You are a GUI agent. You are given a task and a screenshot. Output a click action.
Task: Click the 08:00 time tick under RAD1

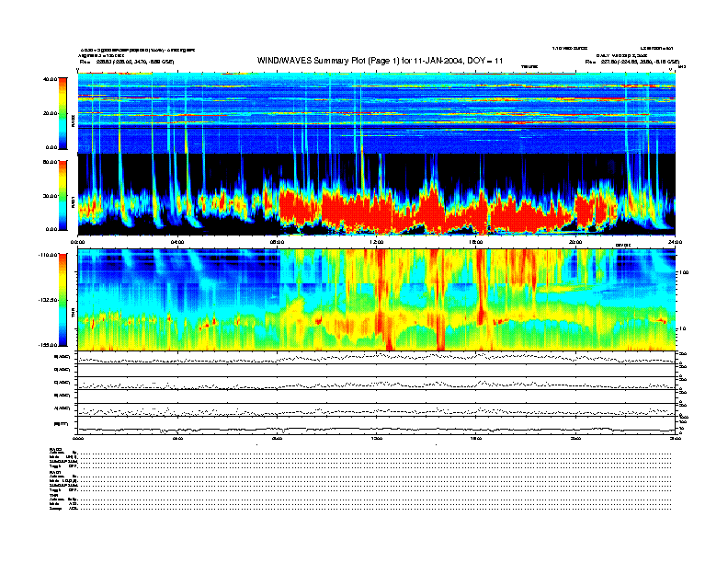(x=277, y=243)
